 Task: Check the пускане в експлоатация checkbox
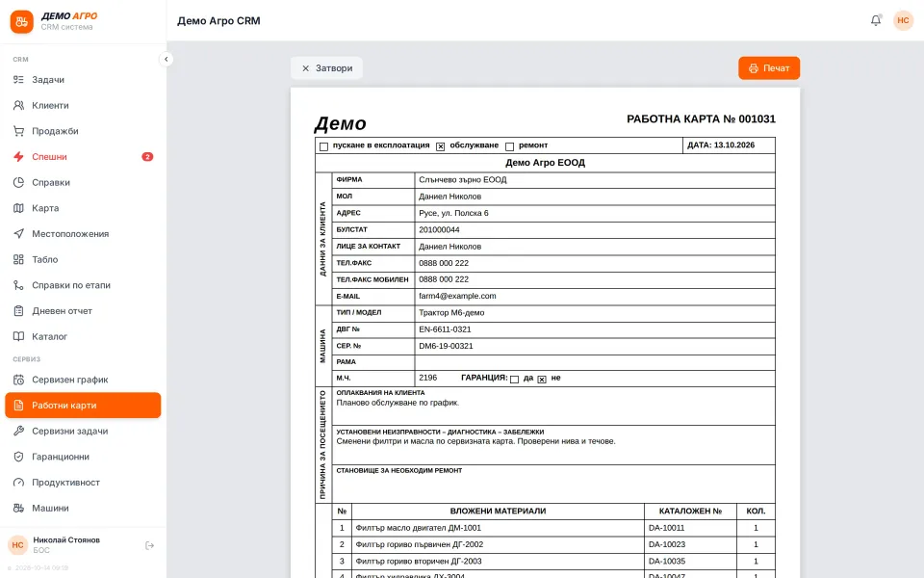323,146
